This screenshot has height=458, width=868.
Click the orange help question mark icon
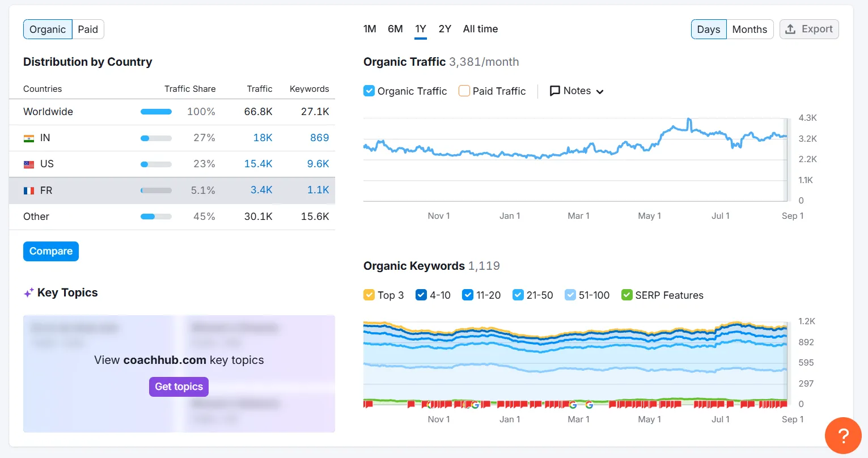pyautogui.click(x=843, y=435)
